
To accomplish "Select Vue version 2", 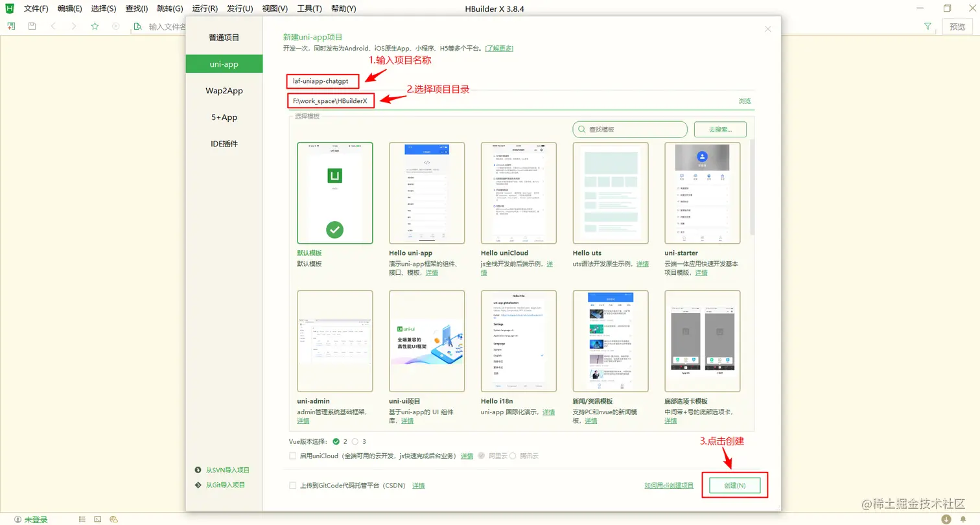I will pos(336,441).
